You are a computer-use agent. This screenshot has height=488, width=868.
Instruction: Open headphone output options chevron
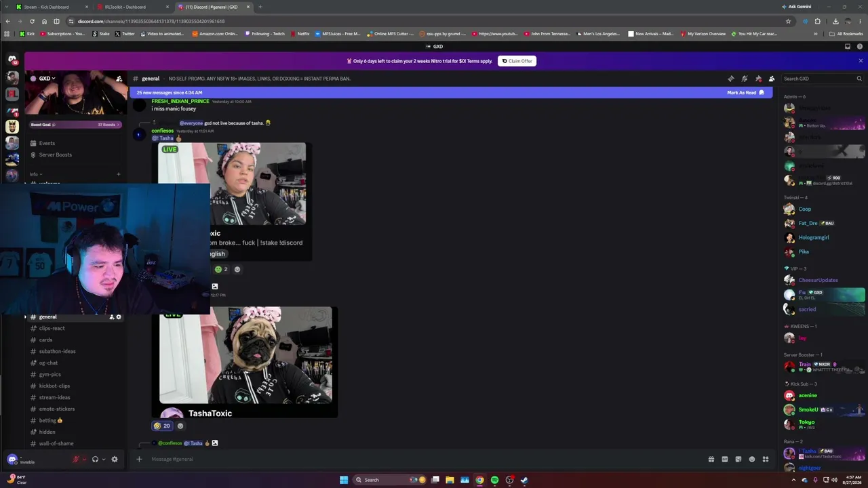[x=103, y=459]
